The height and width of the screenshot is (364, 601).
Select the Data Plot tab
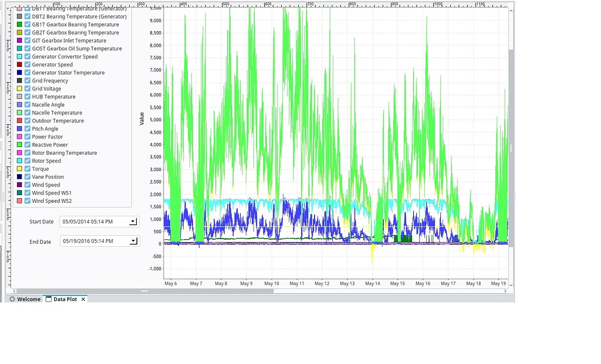click(x=65, y=299)
